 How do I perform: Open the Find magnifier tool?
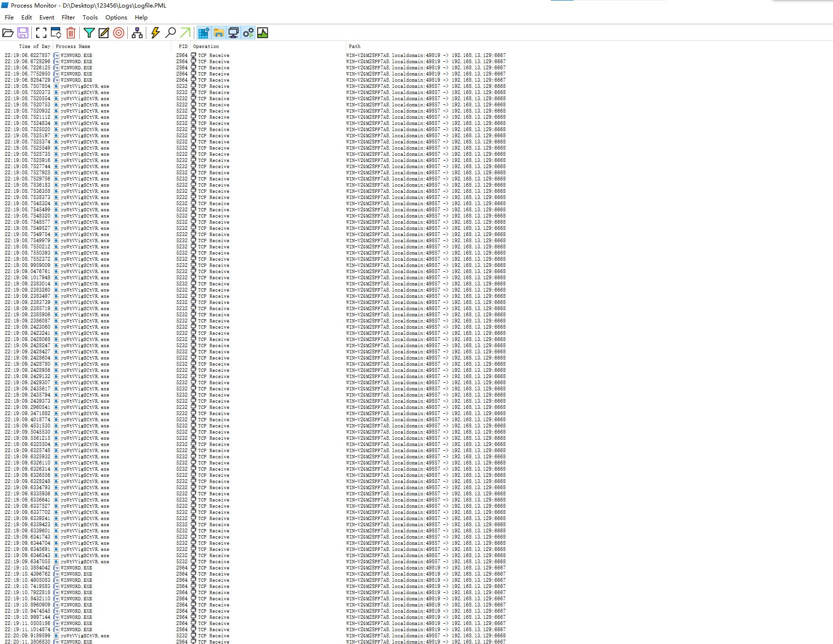click(x=170, y=33)
